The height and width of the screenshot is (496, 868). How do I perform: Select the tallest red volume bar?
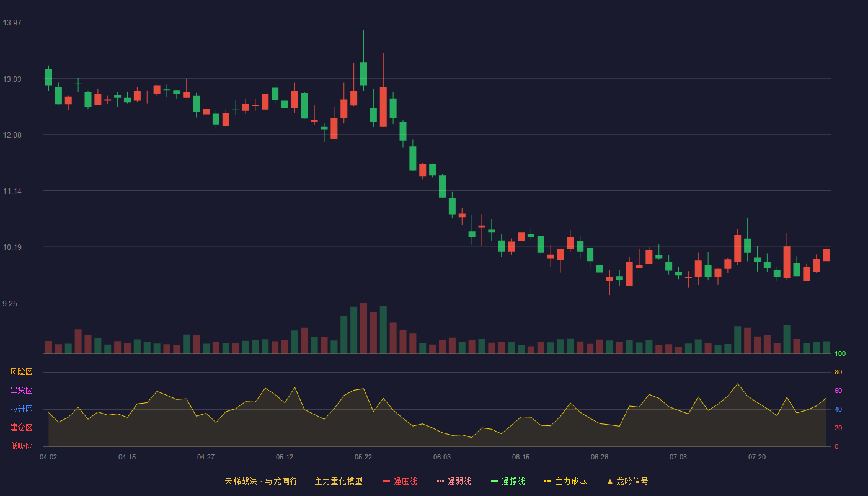coord(363,328)
